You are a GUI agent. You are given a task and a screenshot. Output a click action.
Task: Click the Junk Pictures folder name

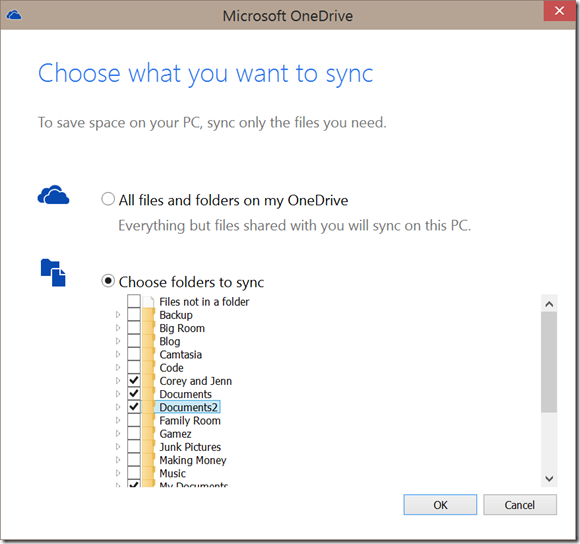tap(190, 447)
